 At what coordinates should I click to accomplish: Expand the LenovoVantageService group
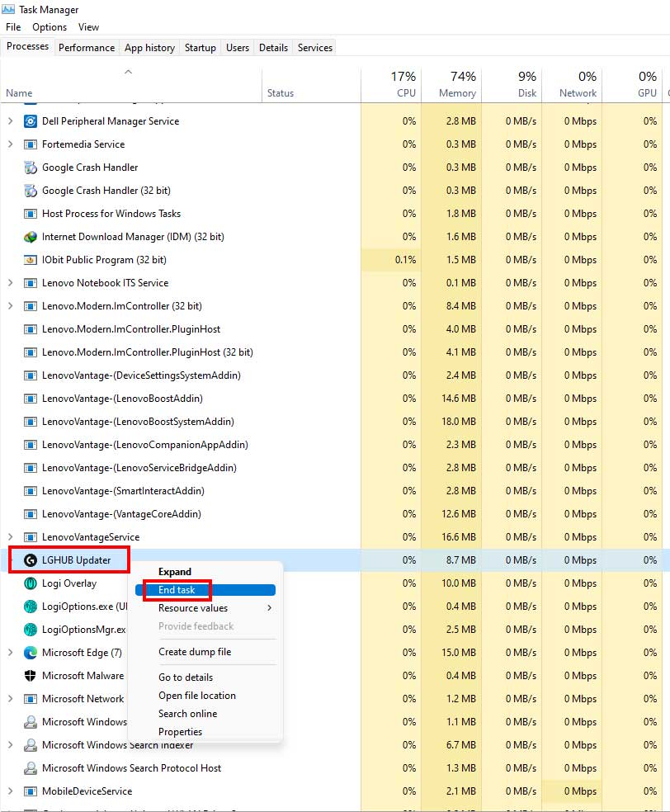(11, 537)
